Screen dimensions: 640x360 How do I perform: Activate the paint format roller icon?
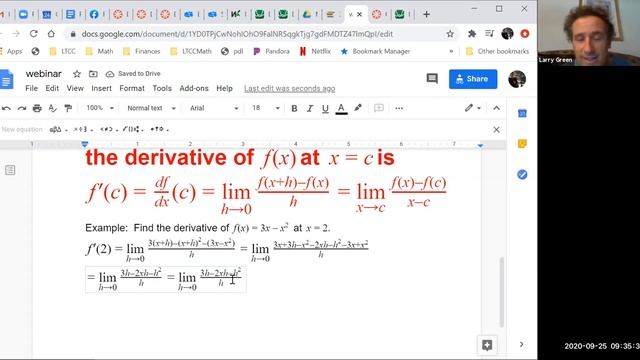(68, 108)
